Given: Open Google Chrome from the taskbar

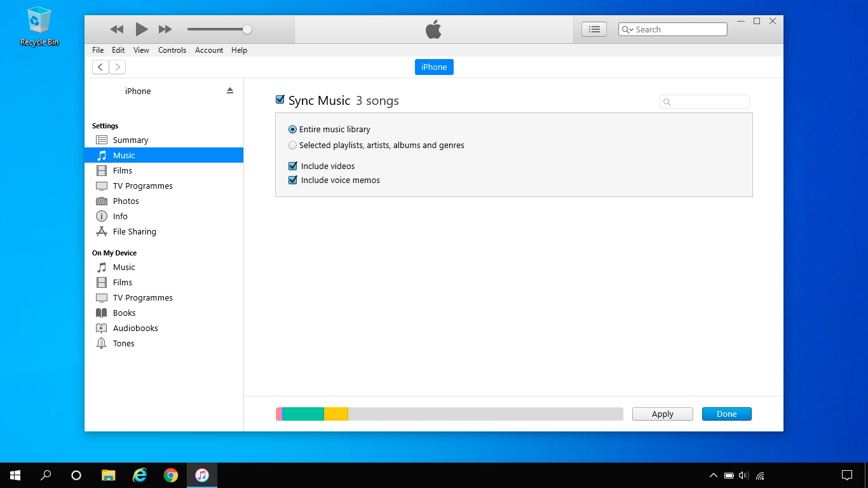Looking at the screenshot, I should (x=171, y=475).
